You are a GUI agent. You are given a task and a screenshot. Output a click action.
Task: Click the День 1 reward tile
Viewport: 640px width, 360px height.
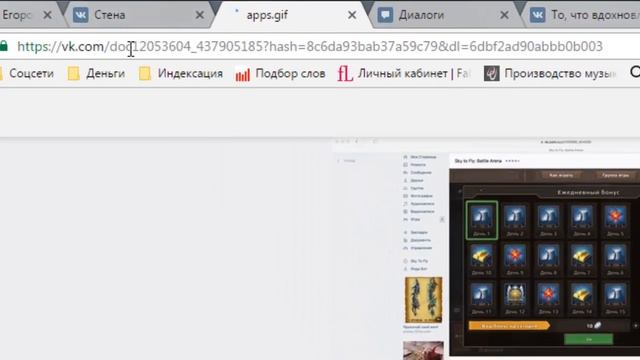tap(482, 220)
